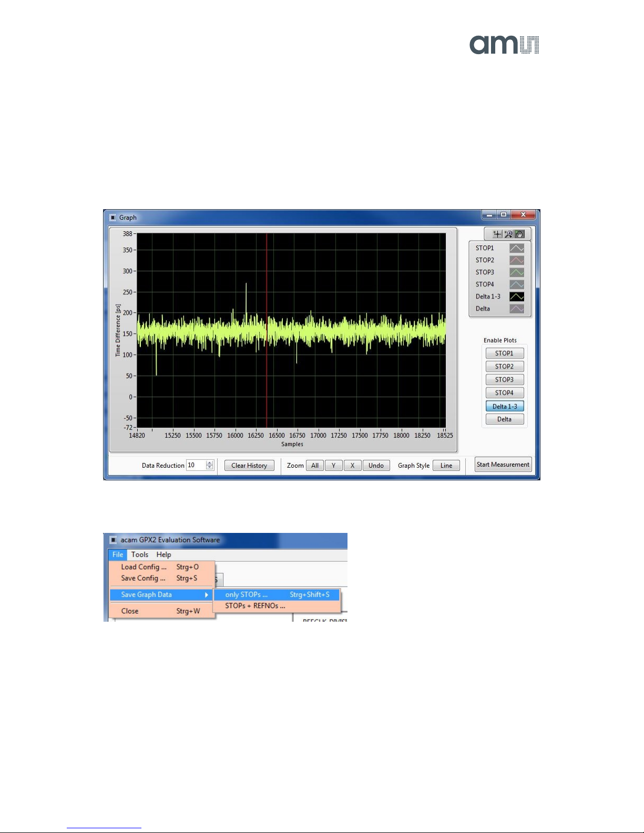The height and width of the screenshot is (833, 644).
Task: Enable the STOP1 plot
Action: click(x=504, y=353)
